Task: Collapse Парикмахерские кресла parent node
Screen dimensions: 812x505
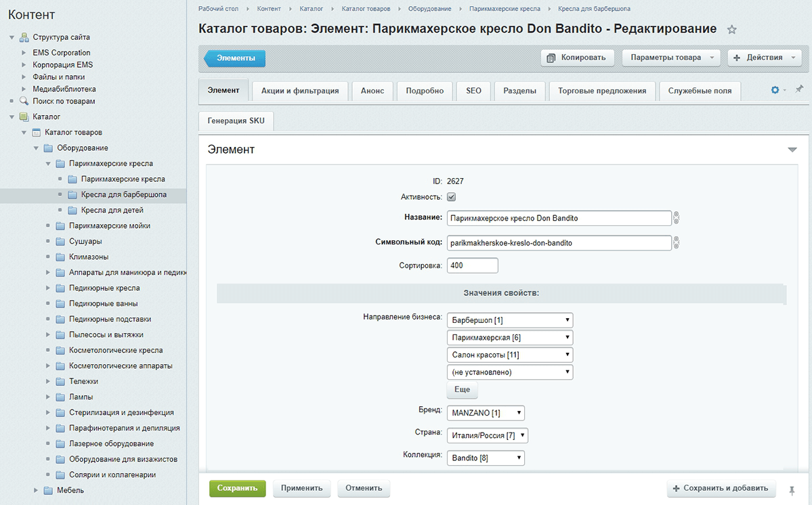Action: pos(47,164)
